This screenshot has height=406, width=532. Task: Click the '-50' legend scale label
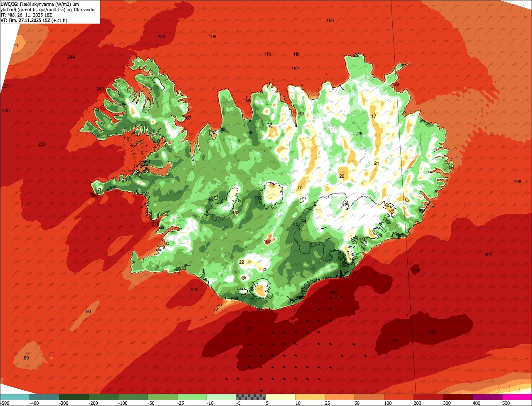(152, 403)
